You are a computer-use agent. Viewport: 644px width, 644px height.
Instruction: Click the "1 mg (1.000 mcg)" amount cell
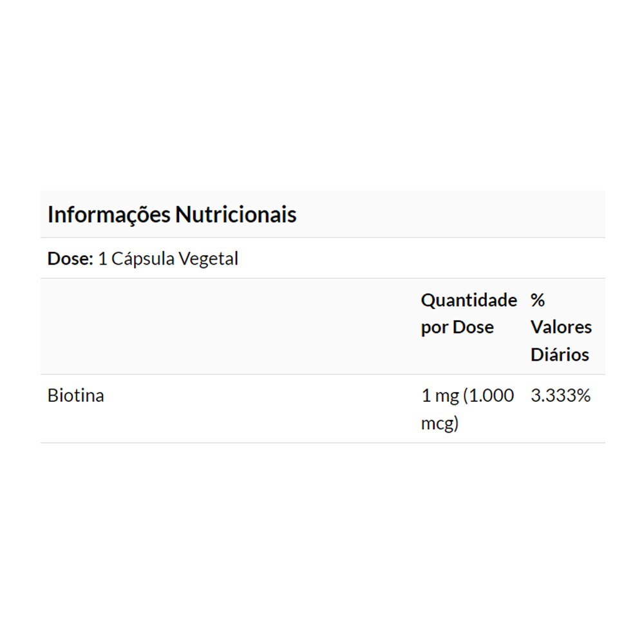point(468,410)
